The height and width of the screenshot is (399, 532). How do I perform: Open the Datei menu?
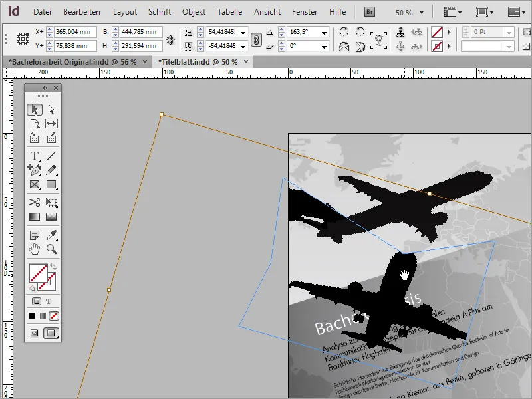point(42,12)
